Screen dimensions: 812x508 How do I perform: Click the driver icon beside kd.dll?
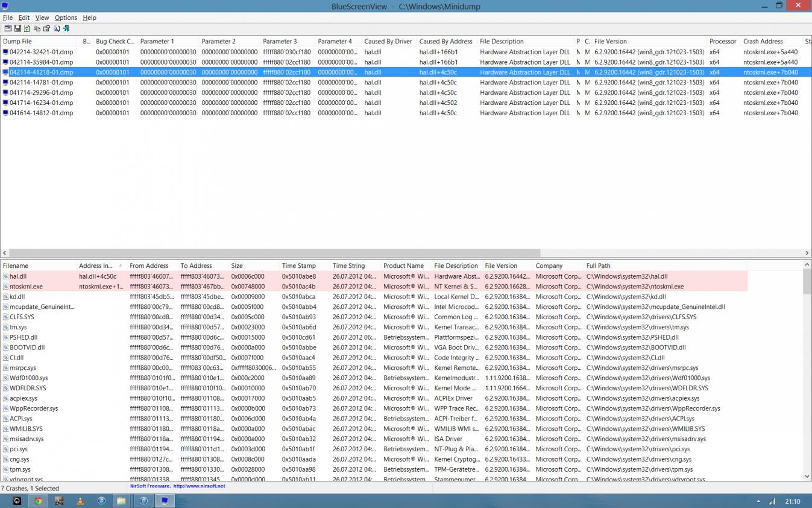(5, 297)
